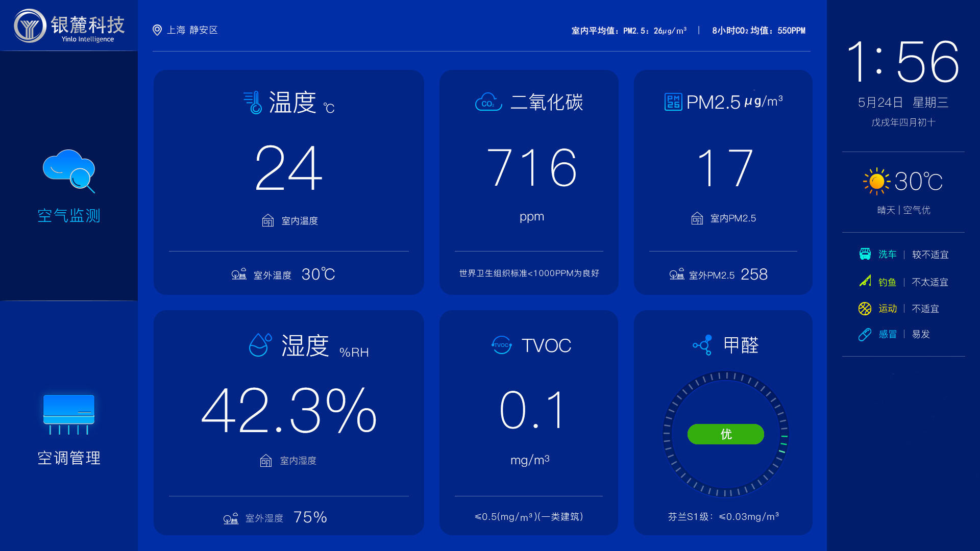Click the outdoor icon beside 室外PM2.5
This screenshot has height=551, width=980.
(677, 274)
